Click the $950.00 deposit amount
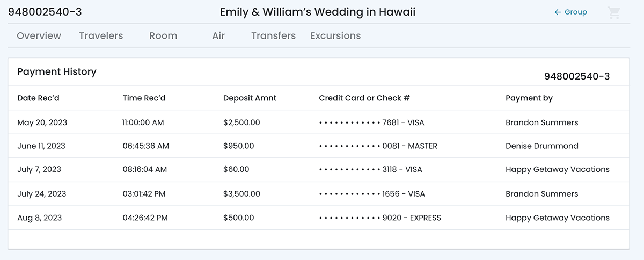The height and width of the screenshot is (260, 644). tap(238, 146)
